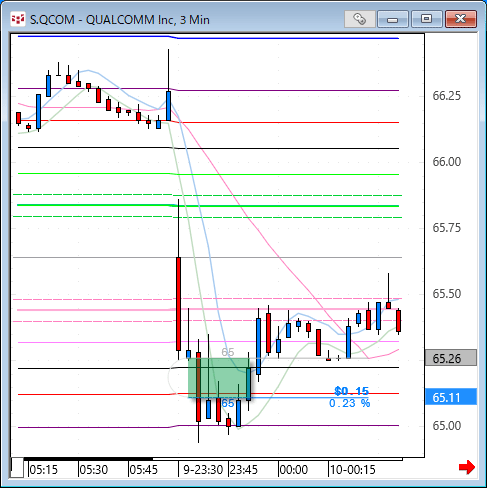
Task: Click the 65.26 gray price label
Action: [x=451, y=358]
